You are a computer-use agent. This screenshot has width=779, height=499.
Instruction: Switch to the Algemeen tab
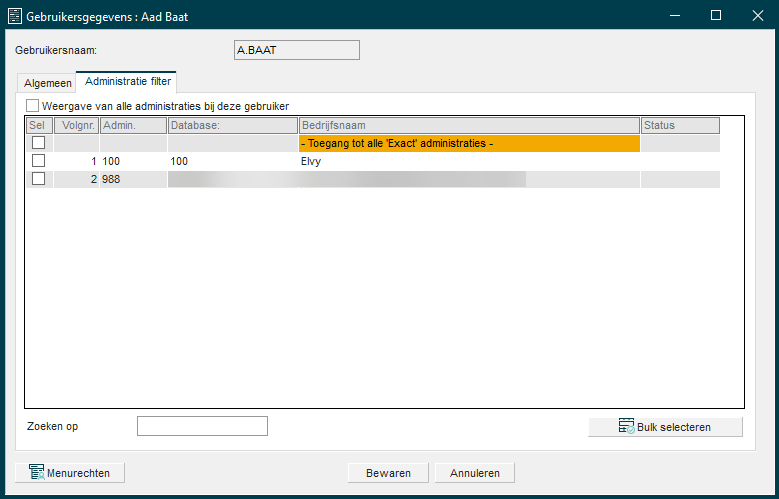[47, 83]
